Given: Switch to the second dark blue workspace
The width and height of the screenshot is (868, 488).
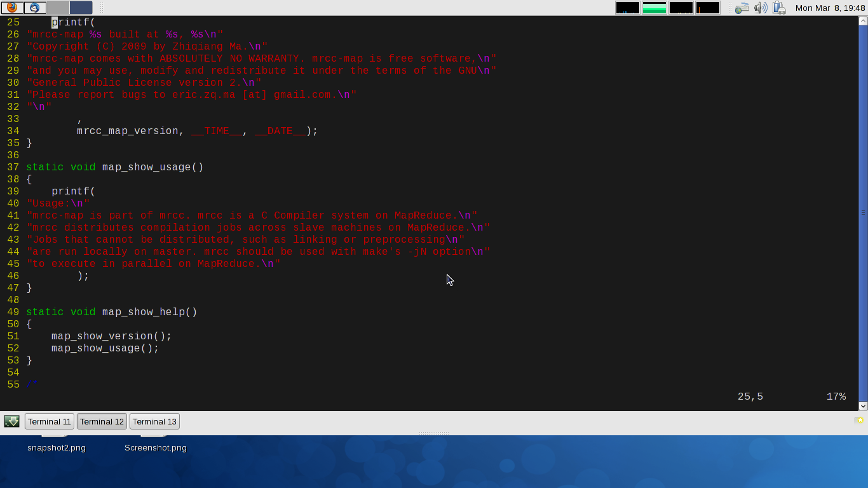Looking at the screenshot, I should point(81,8).
